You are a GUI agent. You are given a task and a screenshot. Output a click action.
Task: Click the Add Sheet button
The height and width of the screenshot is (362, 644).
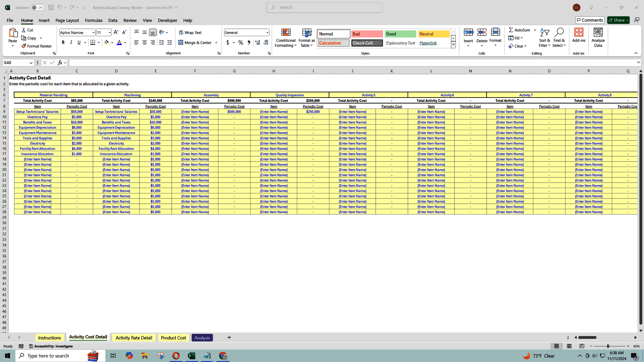click(229, 338)
